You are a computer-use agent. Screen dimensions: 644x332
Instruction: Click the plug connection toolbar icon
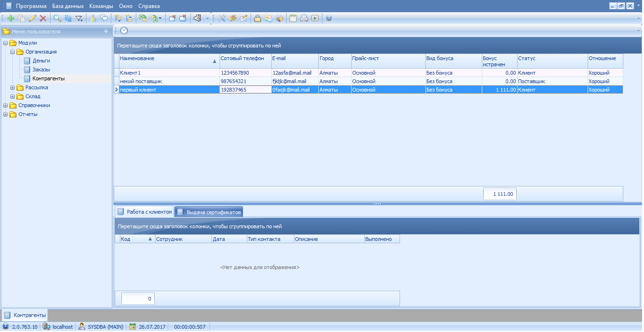279,18
